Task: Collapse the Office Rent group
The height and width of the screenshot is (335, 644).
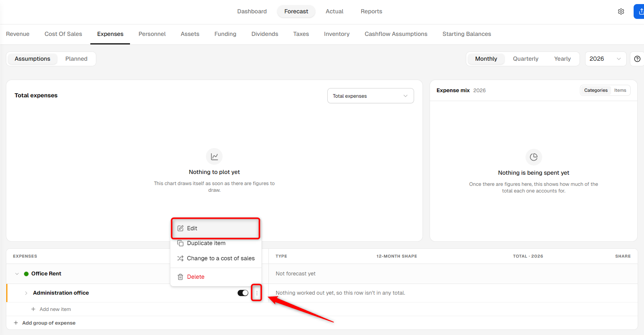Action: pyautogui.click(x=17, y=274)
